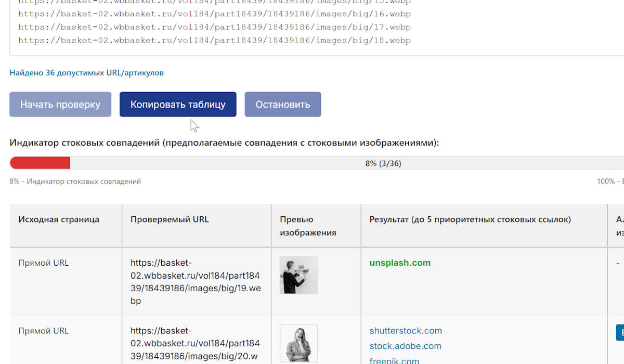Click the Проверяемый URL column header
Screen dimensions: 624x364
(170, 219)
